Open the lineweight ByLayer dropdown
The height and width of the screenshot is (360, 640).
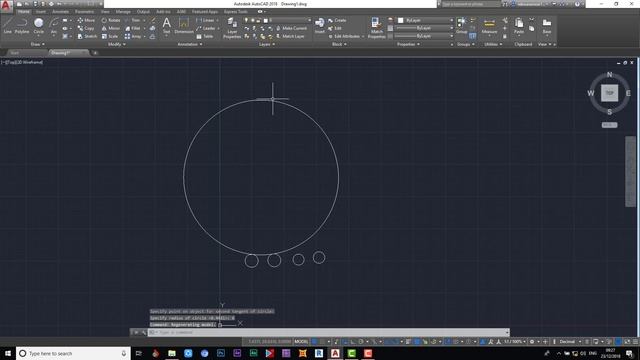pyautogui.click(x=424, y=28)
